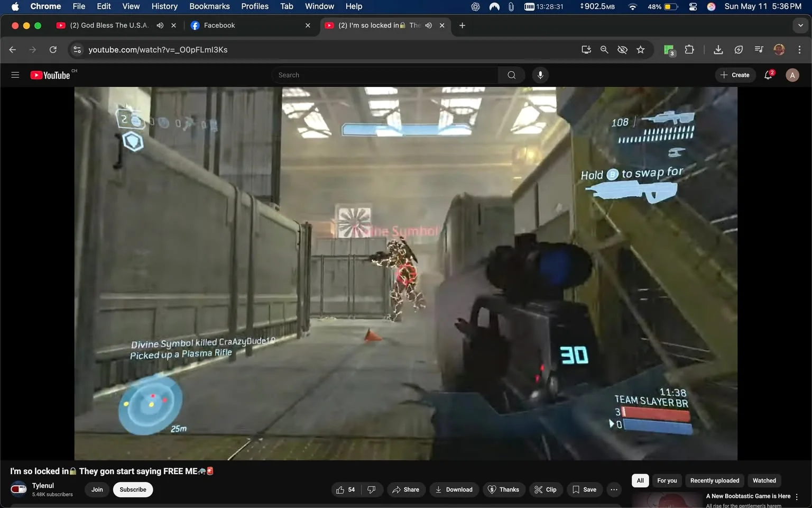Open options for A New Boobtastic Game video
This screenshot has width=812, height=508.
(x=797, y=497)
